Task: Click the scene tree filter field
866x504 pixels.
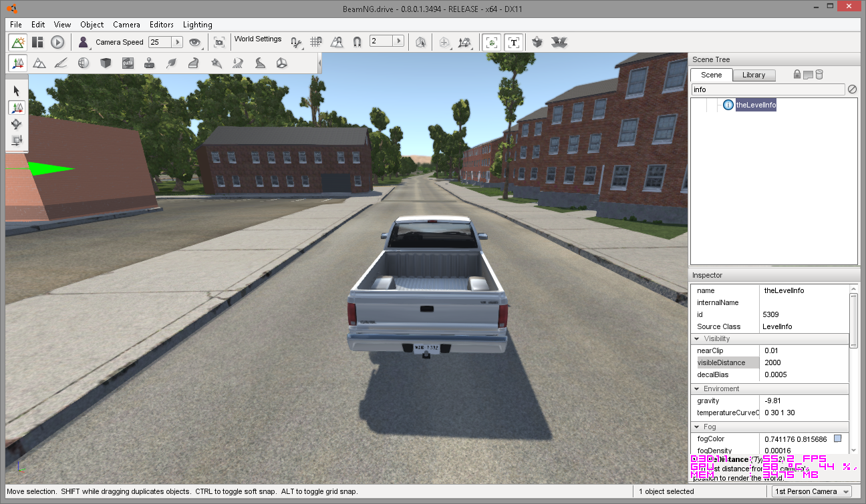Action: 768,89
